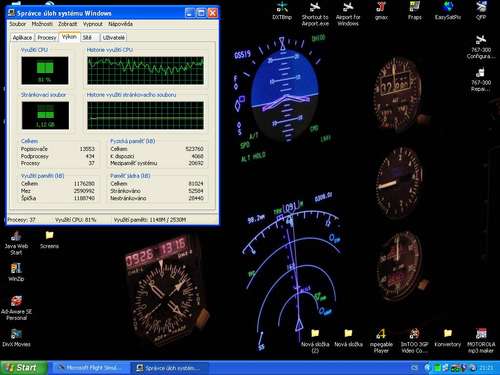Select the mpegable Player desktop icon
The width and height of the screenshot is (500, 375).
click(x=381, y=341)
